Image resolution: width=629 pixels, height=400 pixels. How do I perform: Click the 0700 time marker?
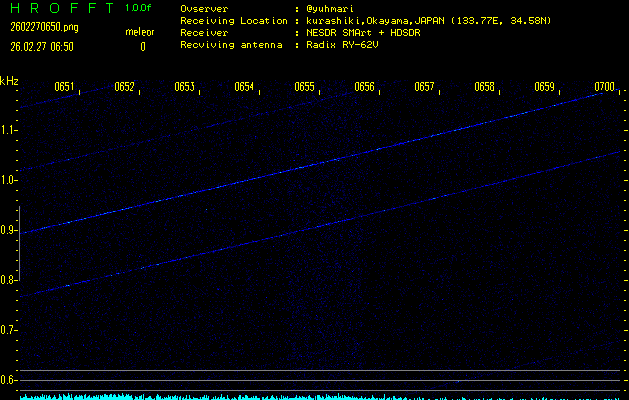coord(604,87)
